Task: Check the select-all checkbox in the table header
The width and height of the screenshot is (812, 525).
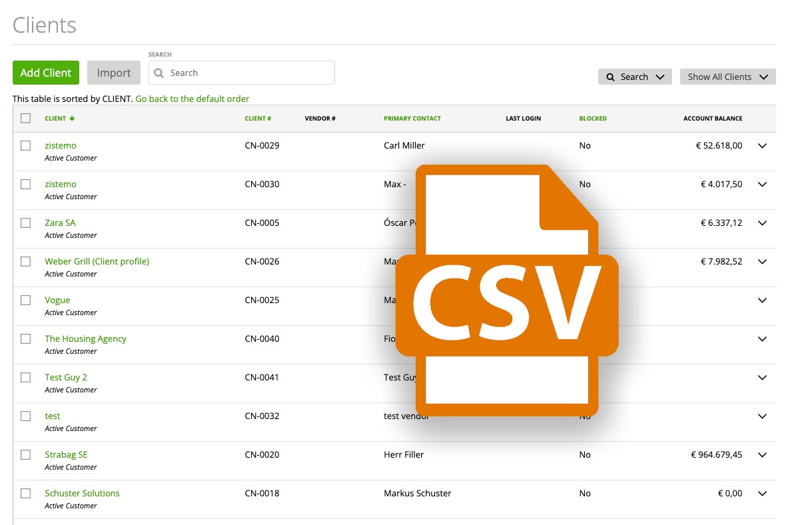Action: 25,117
